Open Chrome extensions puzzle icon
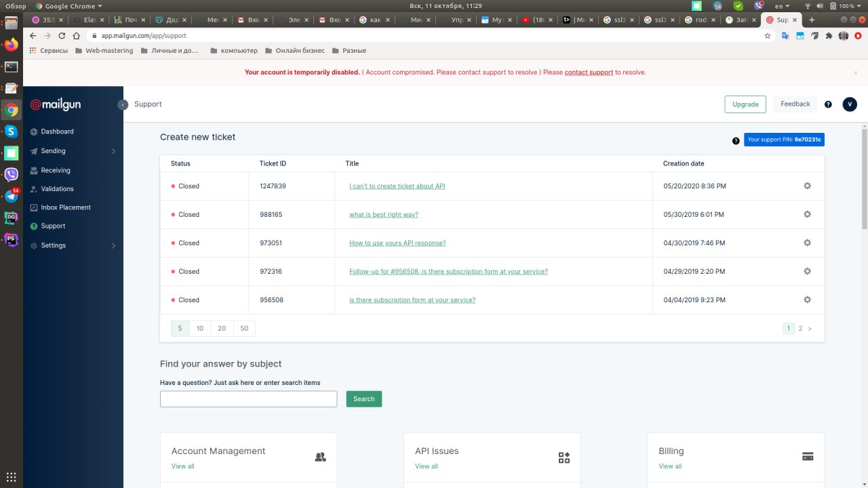The image size is (868, 488). [x=829, y=35]
